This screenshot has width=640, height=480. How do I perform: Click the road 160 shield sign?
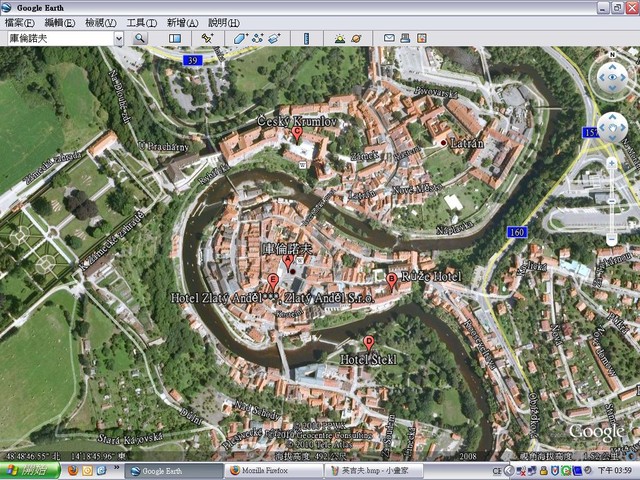(x=517, y=232)
